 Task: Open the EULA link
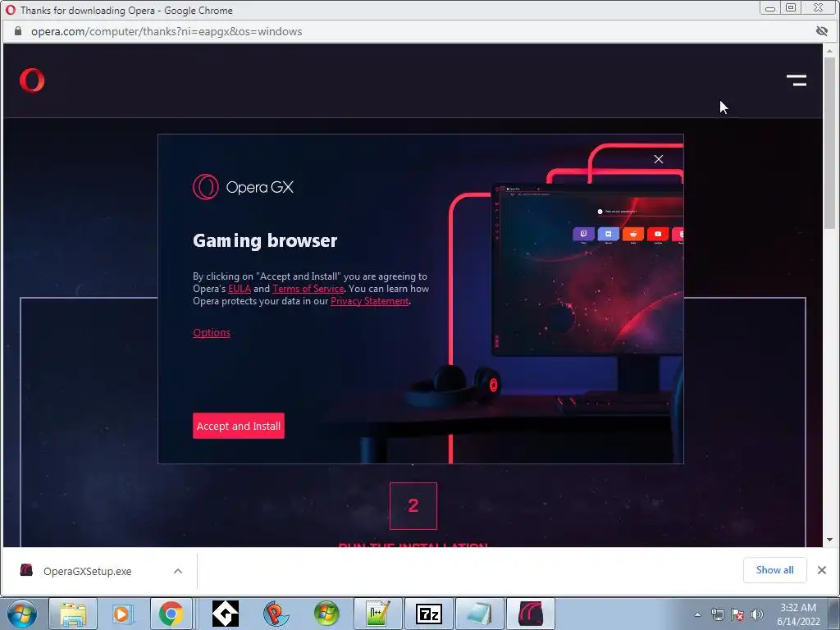pos(240,289)
